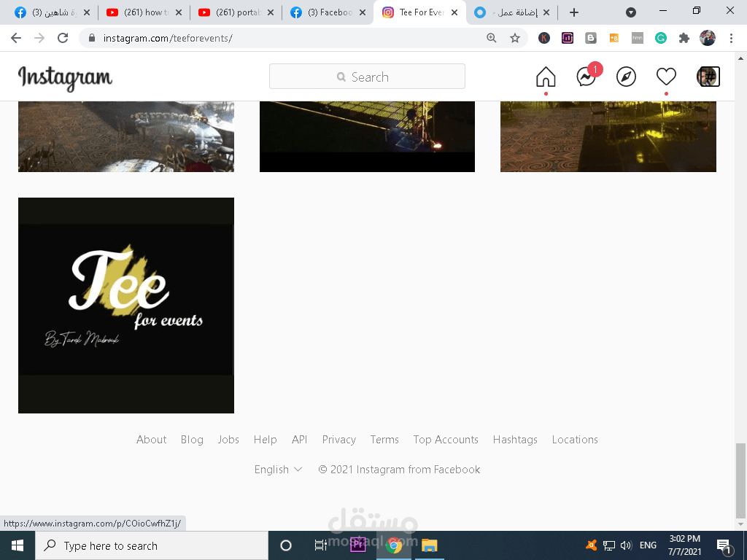This screenshot has width=747, height=560.
Task: Open Chrome three-dot menu
Action: (x=731, y=38)
